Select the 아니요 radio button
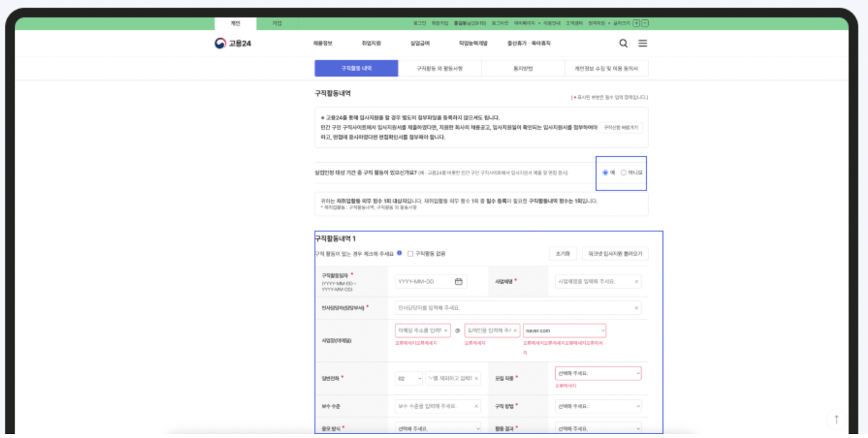Screen dimensions: 868x438 [x=623, y=172]
